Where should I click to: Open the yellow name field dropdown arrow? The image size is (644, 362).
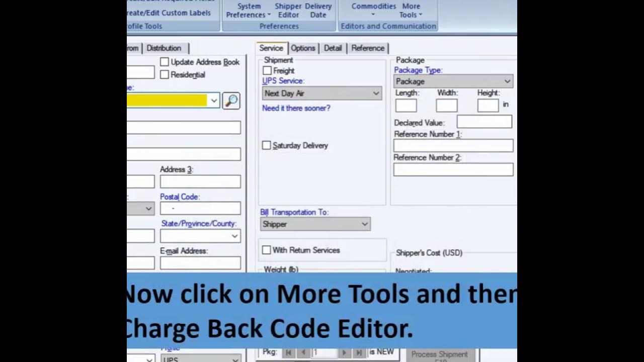pyautogui.click(x=214, y=101)
